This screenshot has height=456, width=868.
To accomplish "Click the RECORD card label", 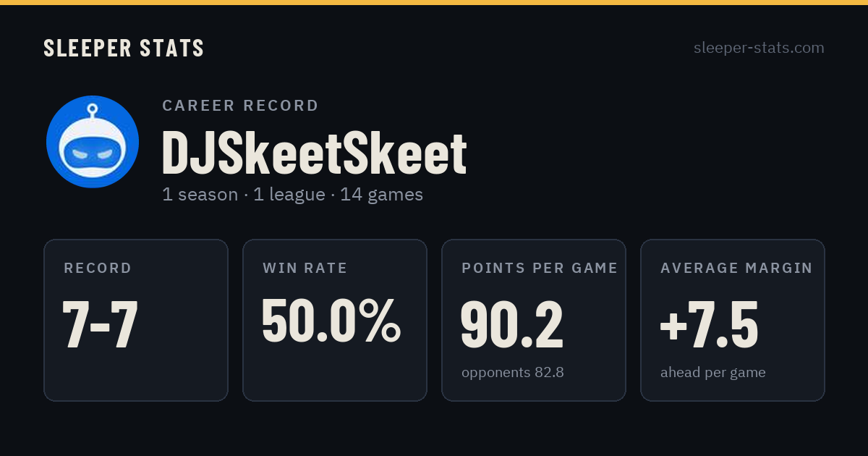I will coord(98,269).
